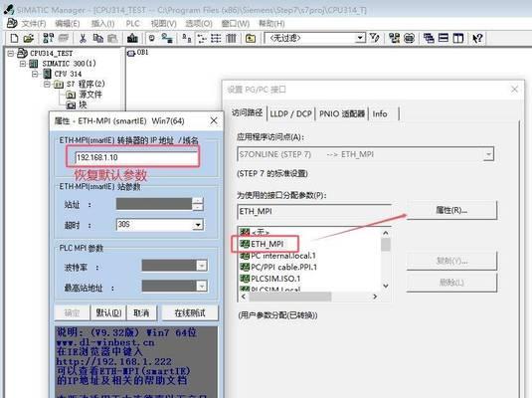Open the <无过滤> filter dropdown
Viewport: 532px width, 398px height.
360,38
